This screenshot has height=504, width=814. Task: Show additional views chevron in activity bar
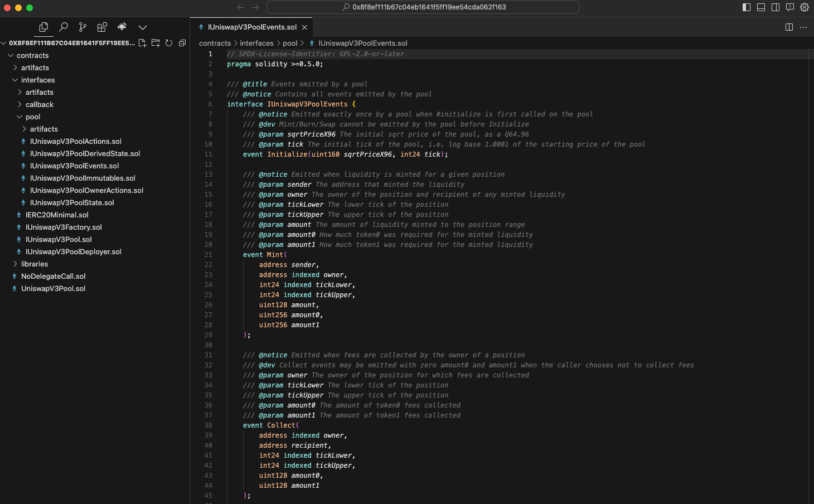point(143,27)
